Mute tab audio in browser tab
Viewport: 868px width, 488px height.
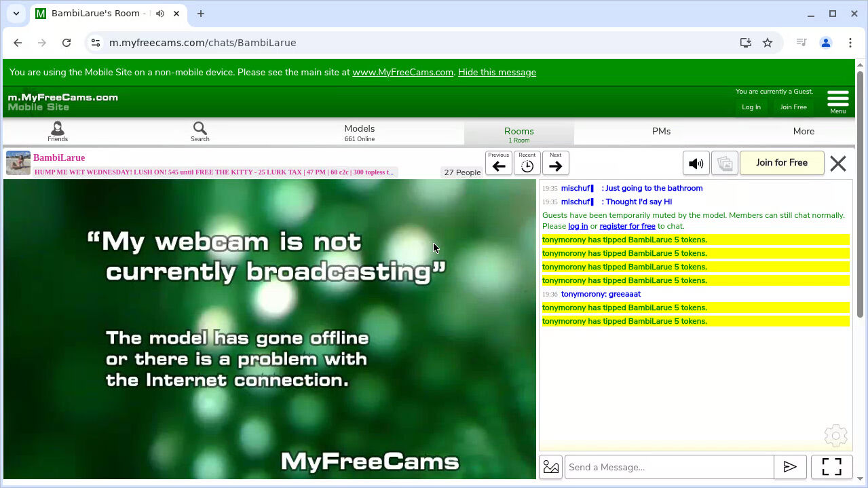point(159,14)
